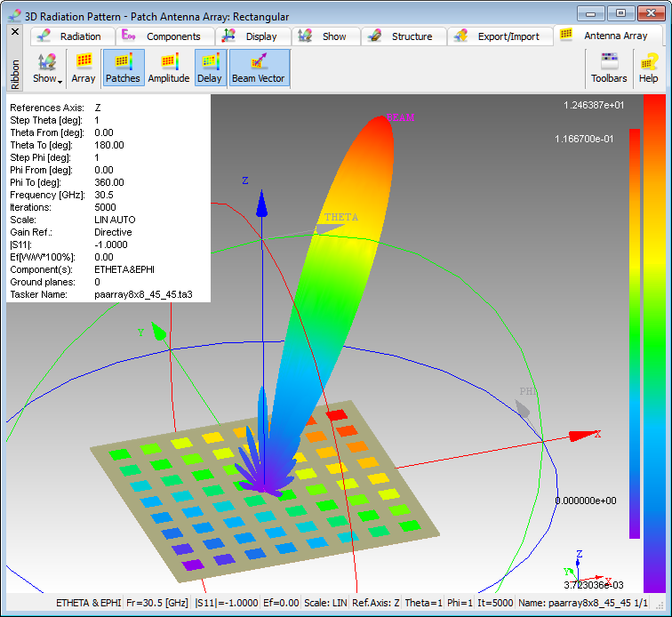
Task: Switch to the Components tab
Action: (x=162, y=36)
